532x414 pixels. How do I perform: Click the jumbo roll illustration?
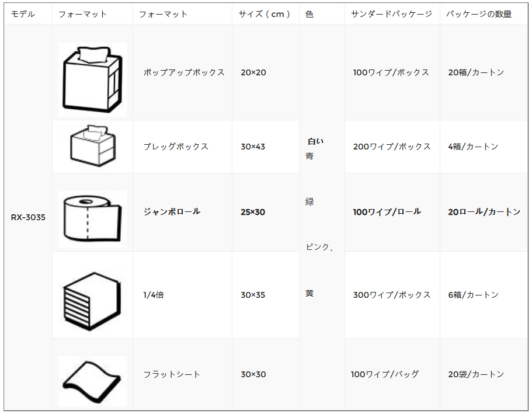pos(92,219)
